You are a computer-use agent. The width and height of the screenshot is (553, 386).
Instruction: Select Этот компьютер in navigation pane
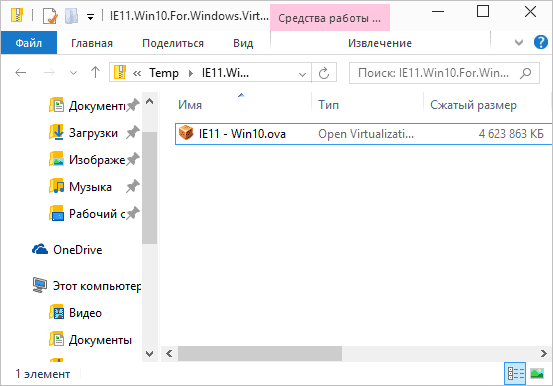pyautogui.click(x=97, y=286)
